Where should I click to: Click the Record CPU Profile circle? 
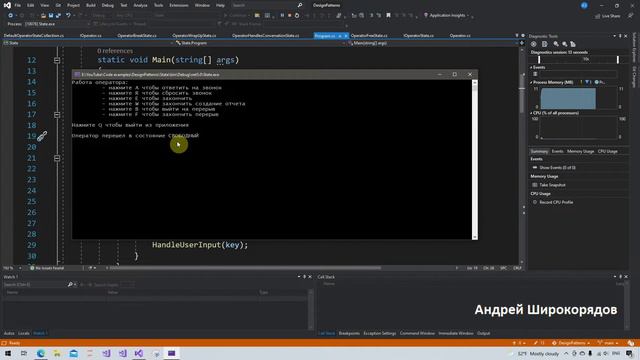(x=535, y=202)
